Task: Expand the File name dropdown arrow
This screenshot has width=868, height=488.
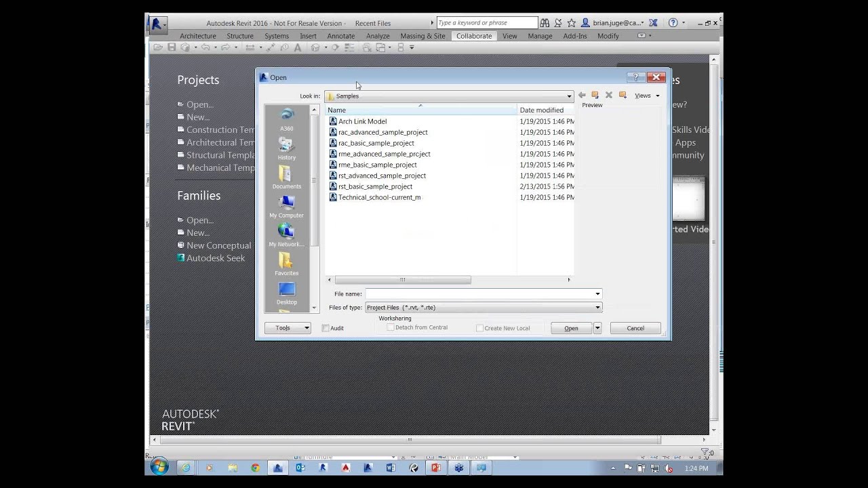Action: pyautogui.click(x=597, y=294)
